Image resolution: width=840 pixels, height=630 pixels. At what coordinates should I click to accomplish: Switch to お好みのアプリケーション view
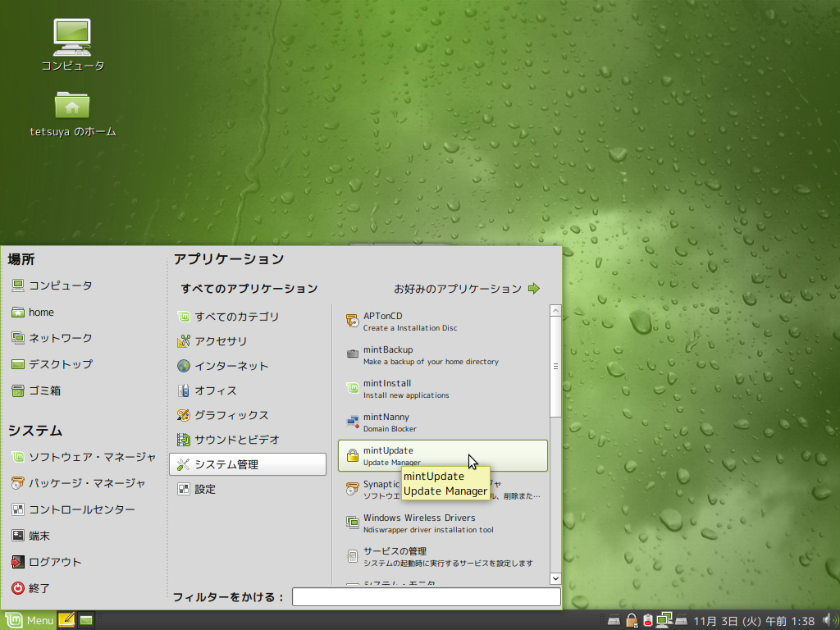(467, 289)
